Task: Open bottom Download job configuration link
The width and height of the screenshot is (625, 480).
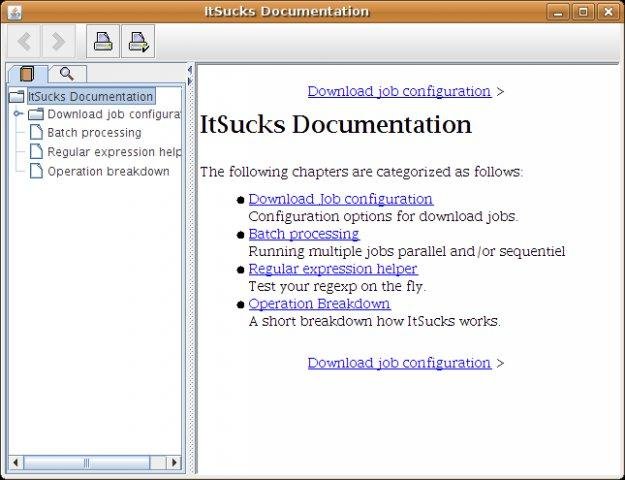Action: pyautogui.click(x=399, y=363)
